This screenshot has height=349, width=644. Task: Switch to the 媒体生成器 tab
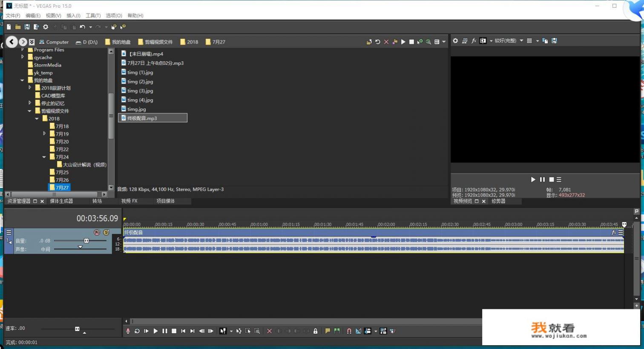pos(61,201)
